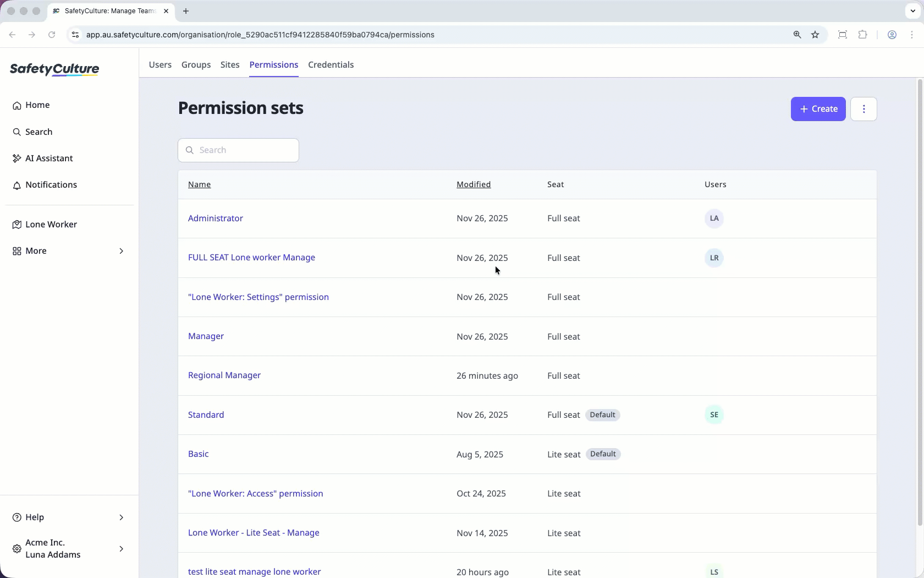This screenshot has width=924, height=578.
Task: Open the browser profile icon
Action: (892, 35)
